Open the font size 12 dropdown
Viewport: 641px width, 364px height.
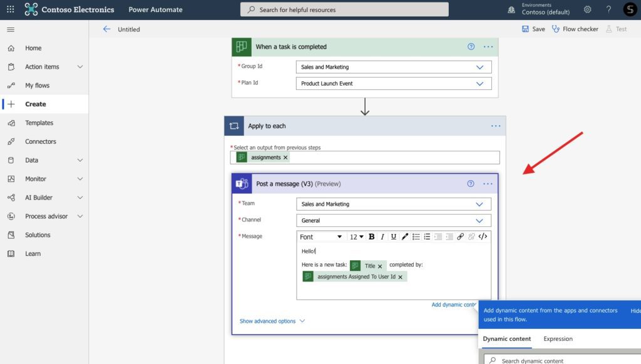pos(356,237)
